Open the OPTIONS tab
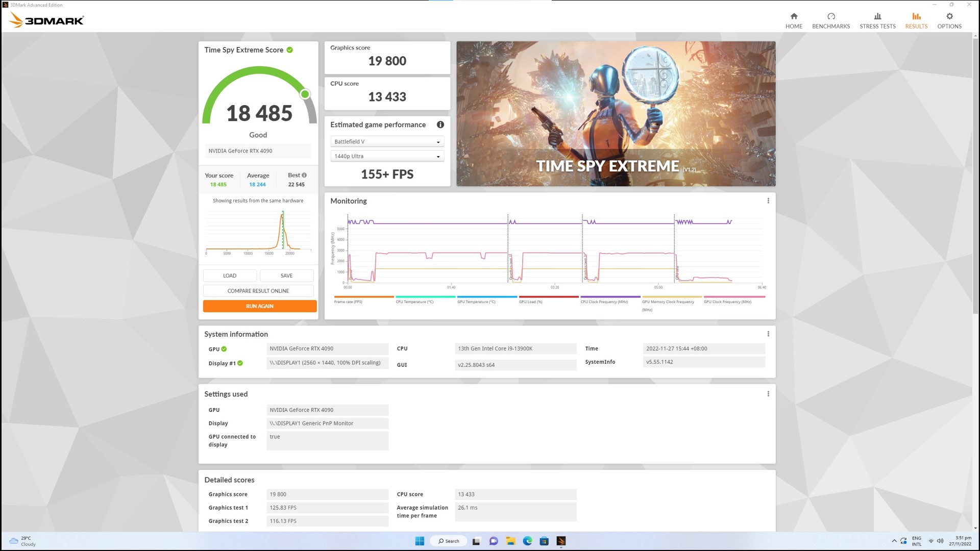Image resolution: width=980 pixels, height=551 pixels. click(949, 21)
